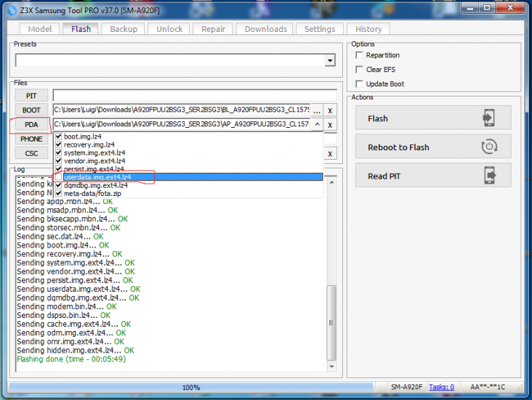This screenshot has height=400, width=532.
Task: Click 'Sending dspso.bin.lz4... OK' log line
Action: click(x=63, y=315)
